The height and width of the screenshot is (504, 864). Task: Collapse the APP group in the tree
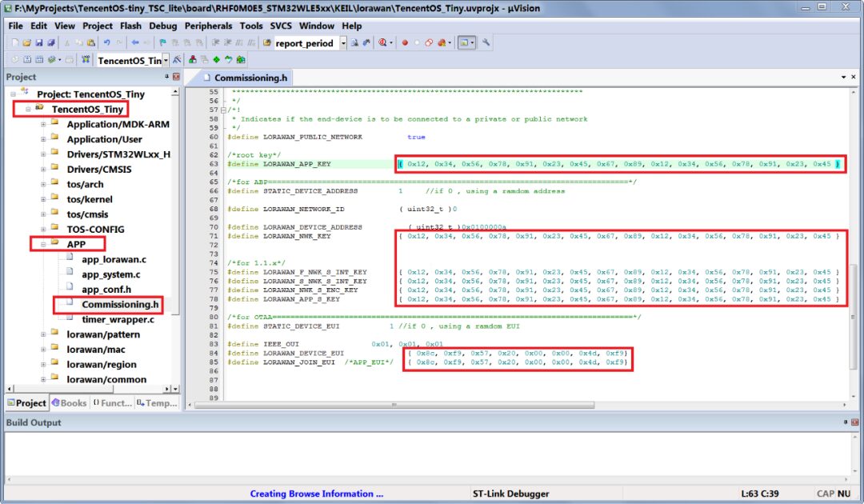[43, 244]
